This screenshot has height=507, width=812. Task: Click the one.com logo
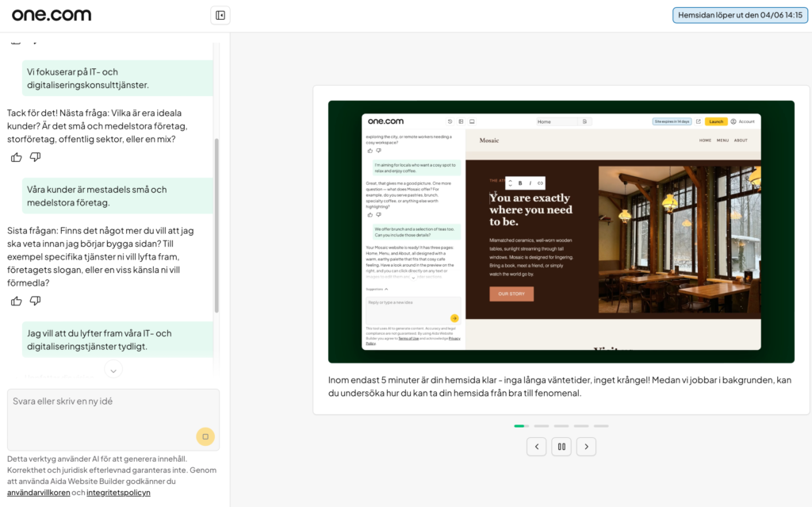click(x=52, y=15)
